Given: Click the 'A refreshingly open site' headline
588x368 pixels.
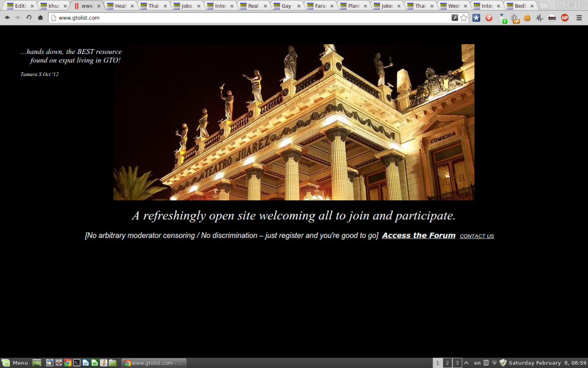Looking at the screenshot, I should coord(294,216).
